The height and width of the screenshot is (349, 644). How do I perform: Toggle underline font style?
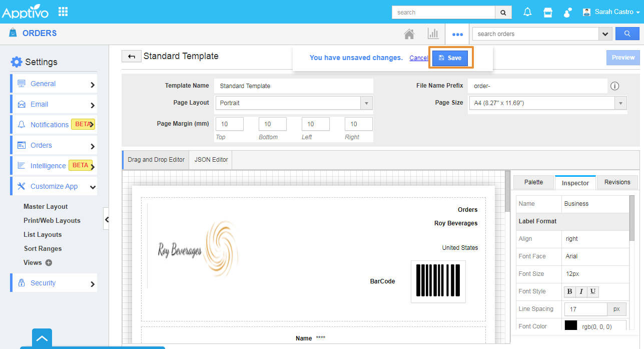click(593, 291)
